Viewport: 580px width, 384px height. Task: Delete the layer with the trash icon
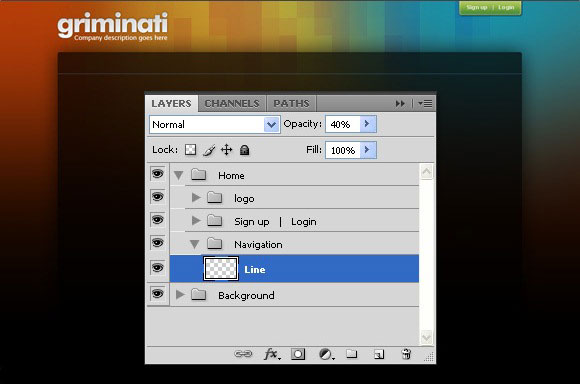coord(406,354)
